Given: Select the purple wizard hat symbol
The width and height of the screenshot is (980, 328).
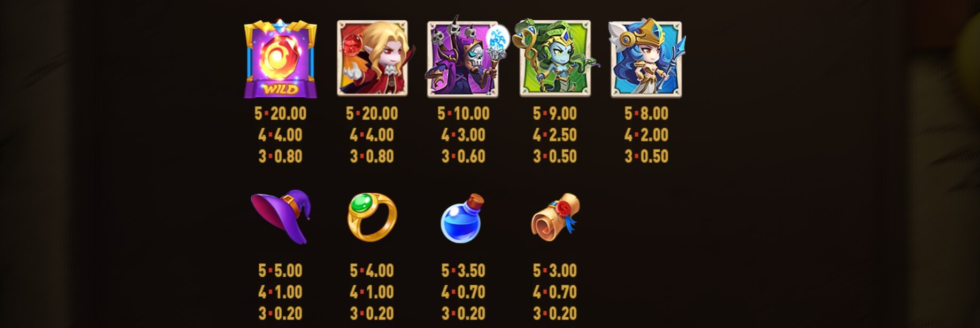Looking at the screenshot, I should coord(281,216).
